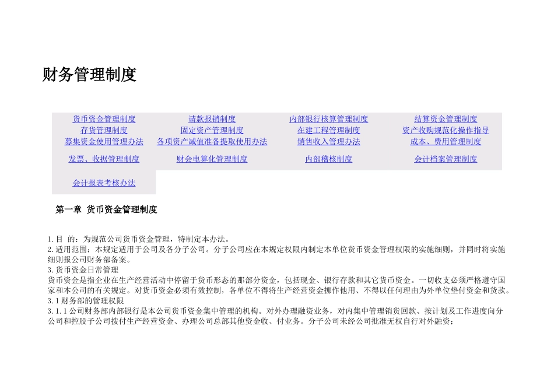
Task: Open the 发票、收据管理制度 link
Action: click(x=104, y=159)
